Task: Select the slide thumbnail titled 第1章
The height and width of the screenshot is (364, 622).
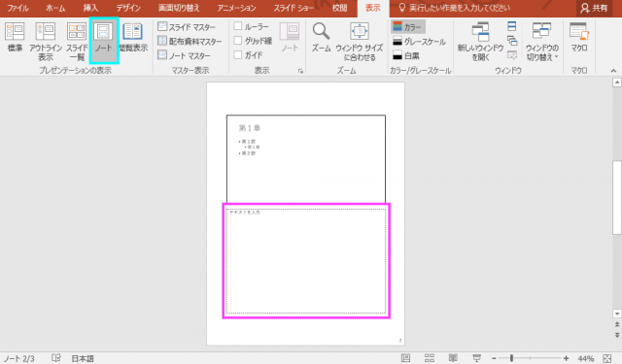Action: pyautogui.click(x=306, y=159)
